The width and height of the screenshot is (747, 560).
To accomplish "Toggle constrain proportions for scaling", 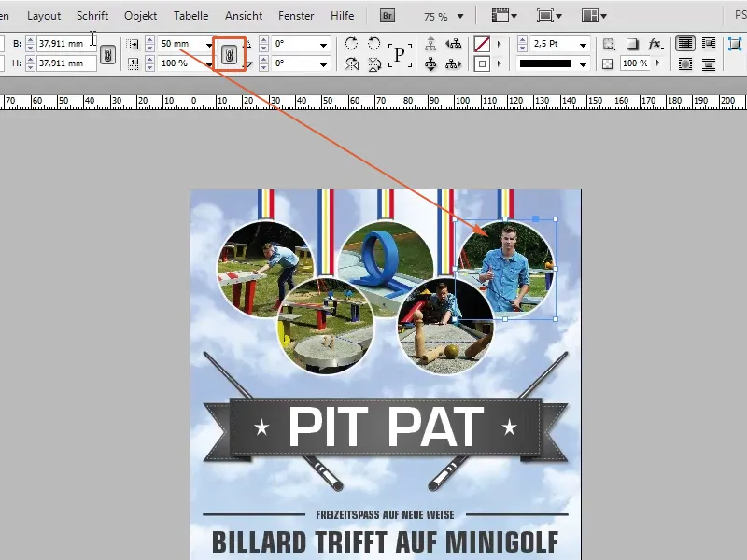I will click(229, 55).
